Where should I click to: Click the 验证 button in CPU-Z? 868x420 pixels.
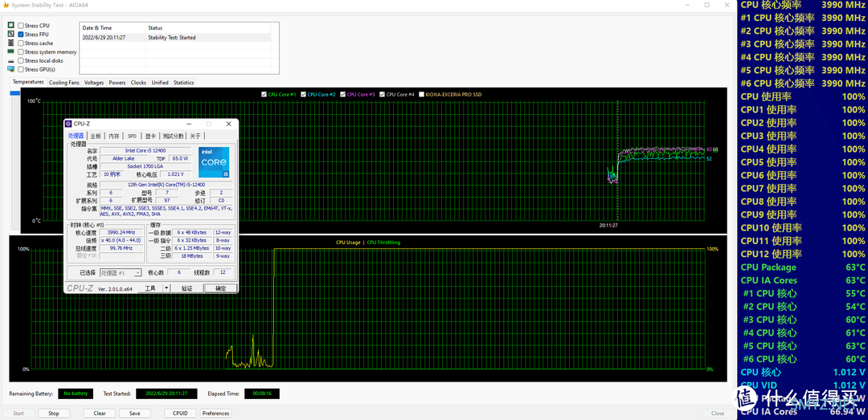pos(187,288)
